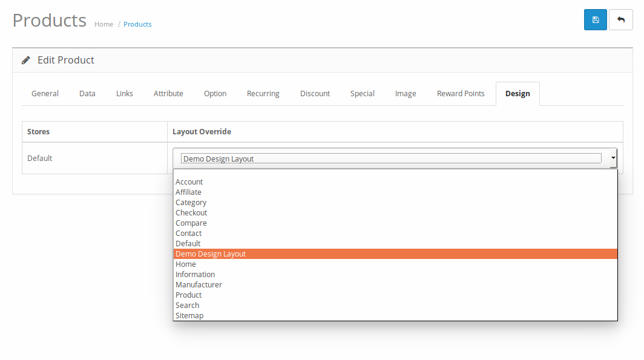
Task: Open the Reward Points tab
Action: 461,94
